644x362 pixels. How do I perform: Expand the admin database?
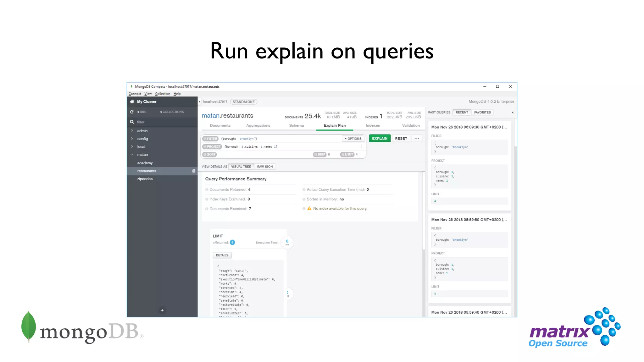click(132, 131)
